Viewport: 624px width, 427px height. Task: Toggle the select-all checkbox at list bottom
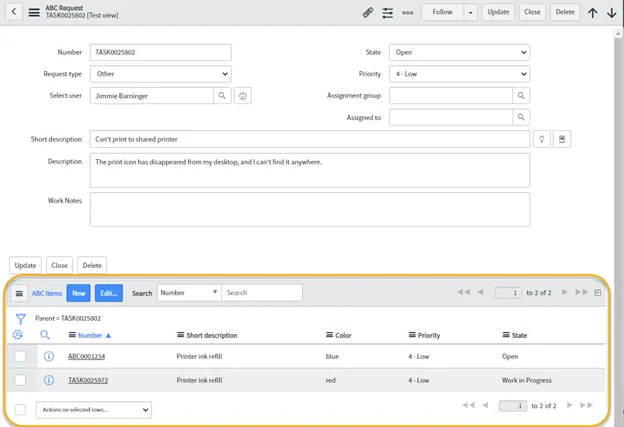(x=20, y=410)
